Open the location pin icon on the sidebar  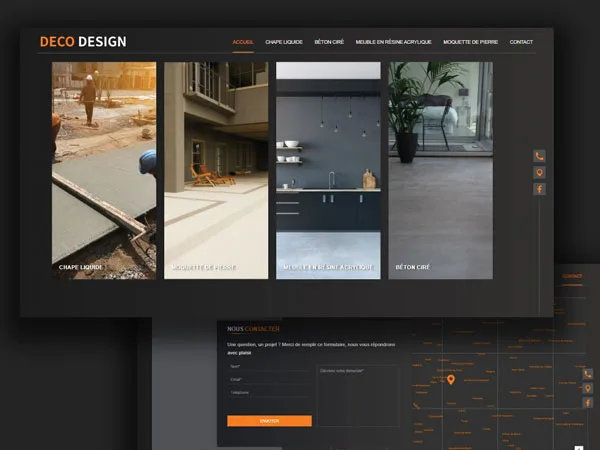pos(539,173)
